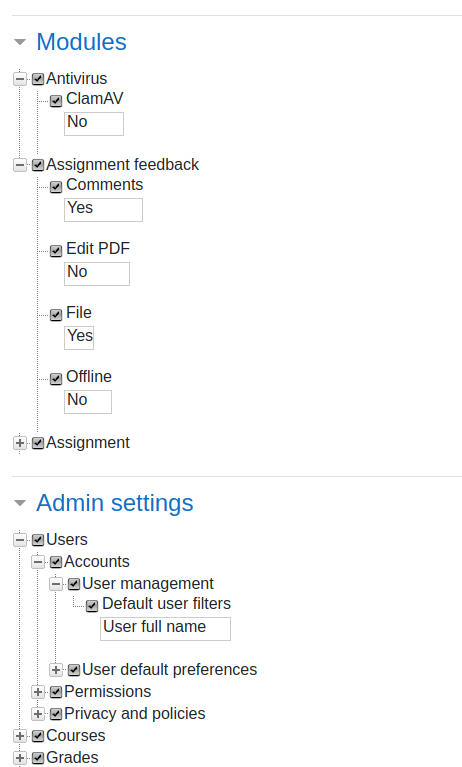Select the Comments tree item label
This screenshot has height=767, width=462.
click(104, 184)
